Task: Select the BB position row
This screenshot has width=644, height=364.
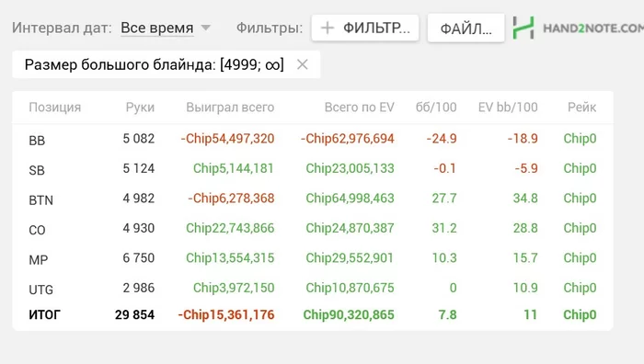Action: 313,139
